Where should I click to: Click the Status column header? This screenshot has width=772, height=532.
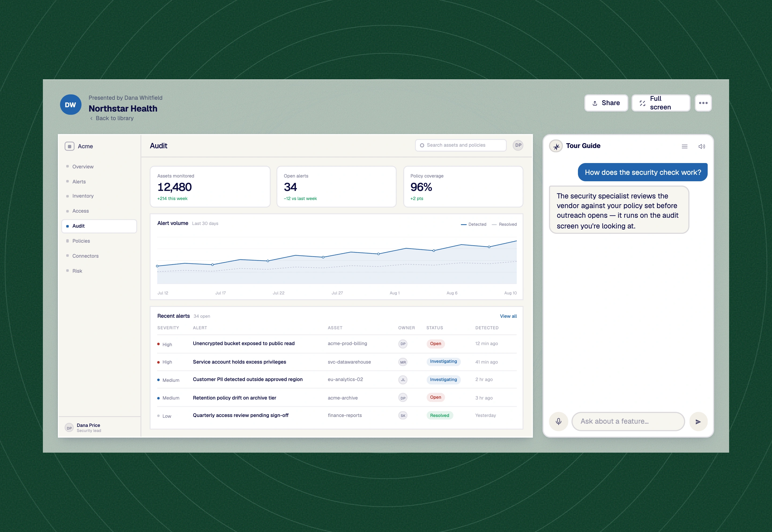pyautogui.click(x=435, y=328)
